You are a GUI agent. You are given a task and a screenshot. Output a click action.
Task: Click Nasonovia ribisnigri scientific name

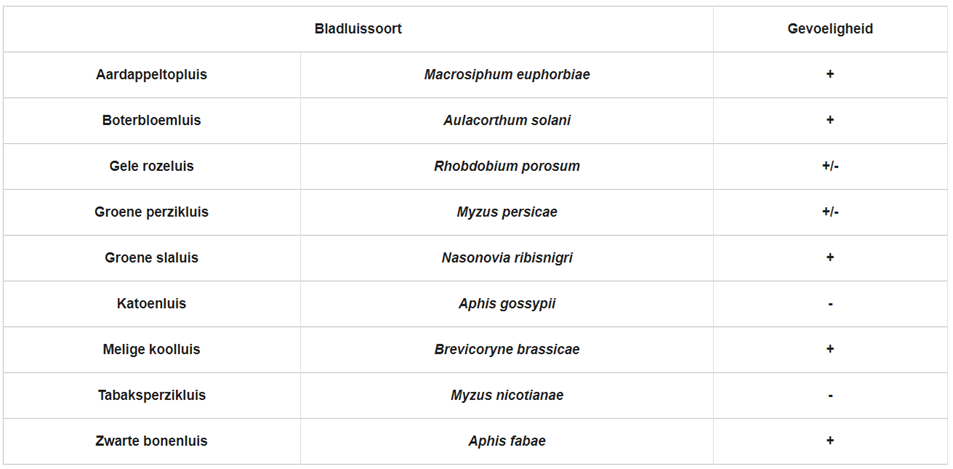[x=507, y=258]
